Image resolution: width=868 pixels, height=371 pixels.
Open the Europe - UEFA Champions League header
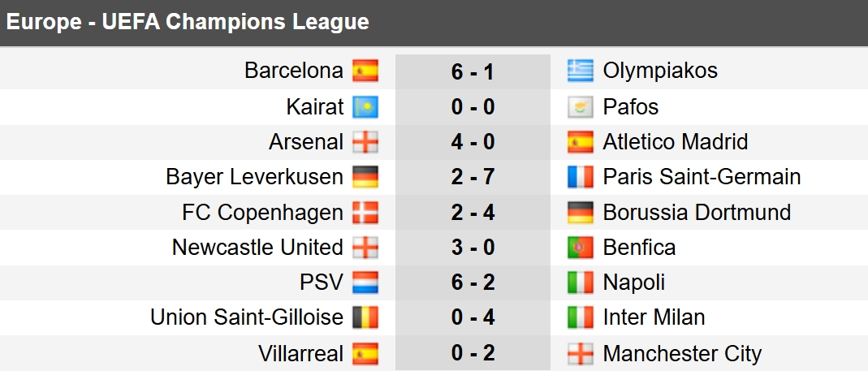(x=188, y=22)
